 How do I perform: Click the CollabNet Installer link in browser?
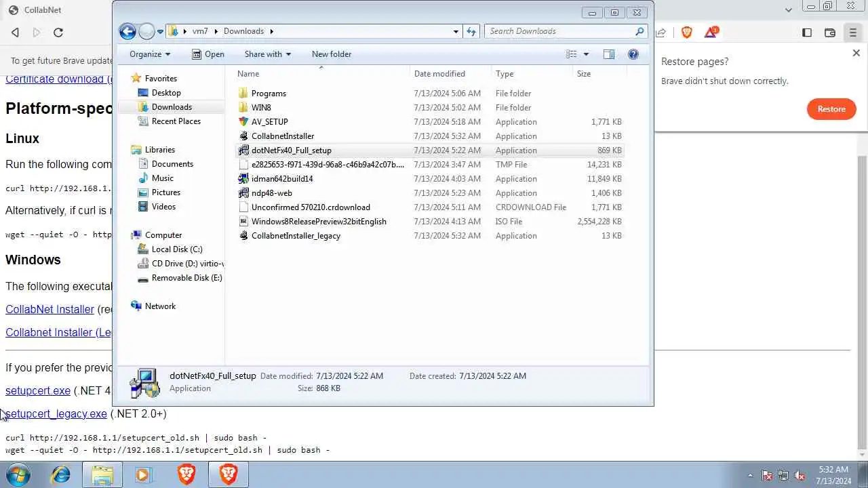click(50, 309)
